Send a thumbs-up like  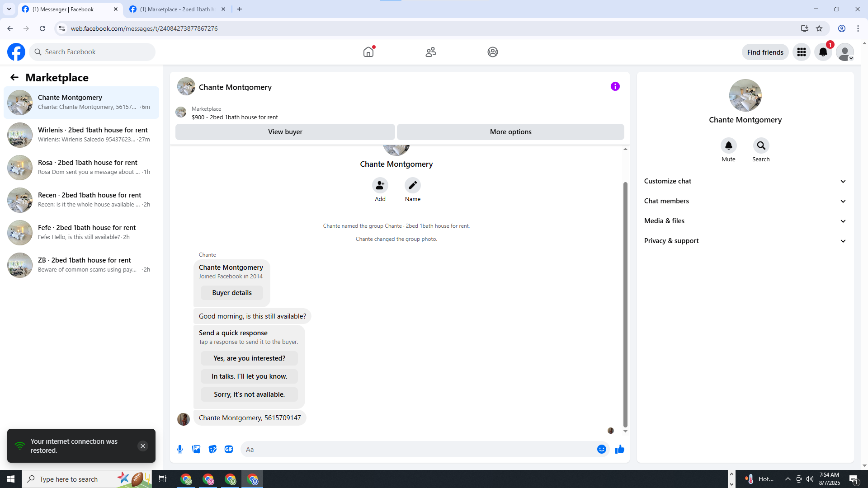point(620,449)
